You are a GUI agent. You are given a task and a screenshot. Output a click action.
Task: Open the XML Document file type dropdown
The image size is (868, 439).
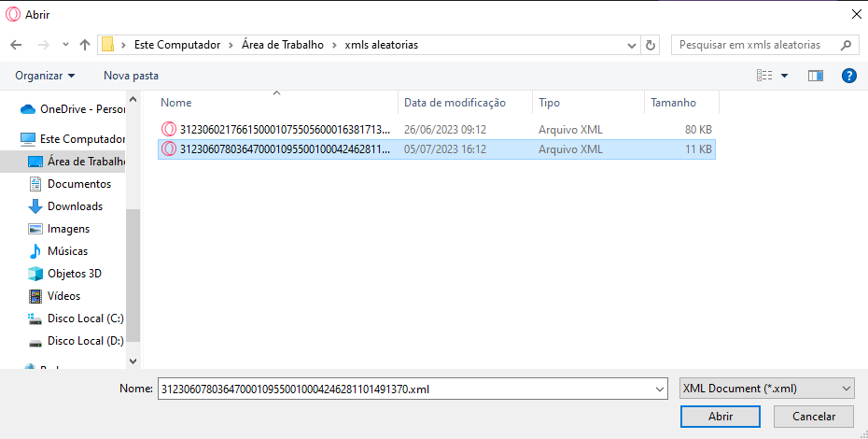click(766, 389)
